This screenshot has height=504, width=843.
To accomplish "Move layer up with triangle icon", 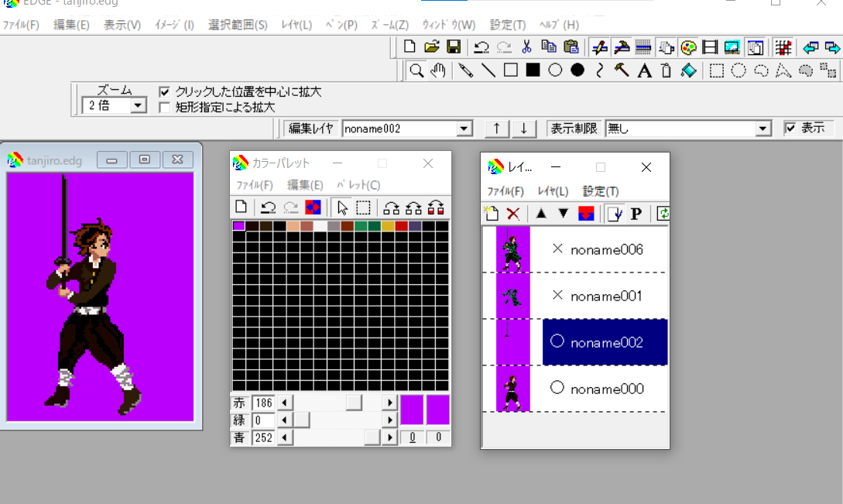I will point(541,214).
